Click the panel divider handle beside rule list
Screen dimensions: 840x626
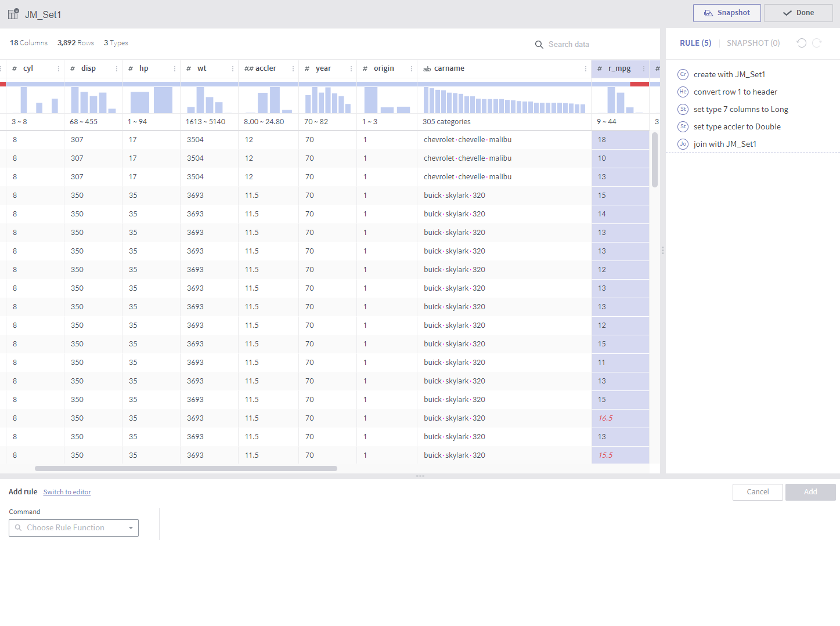662,251
